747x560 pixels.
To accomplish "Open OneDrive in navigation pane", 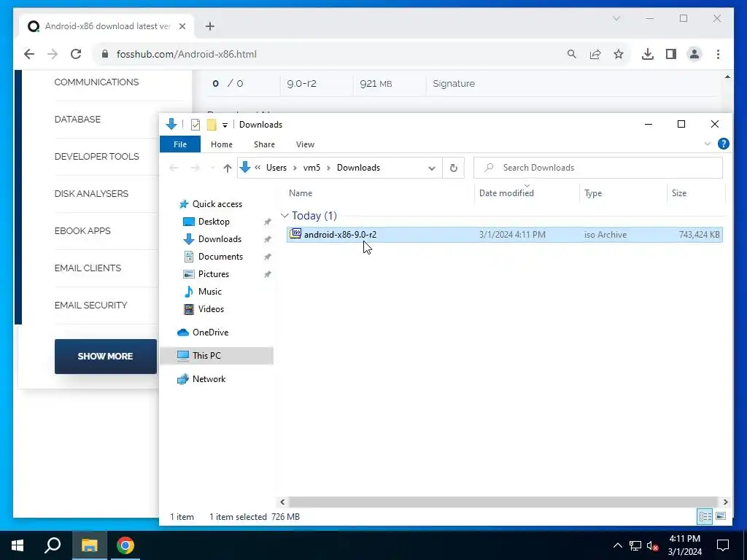I will click(x=210, y=332).
